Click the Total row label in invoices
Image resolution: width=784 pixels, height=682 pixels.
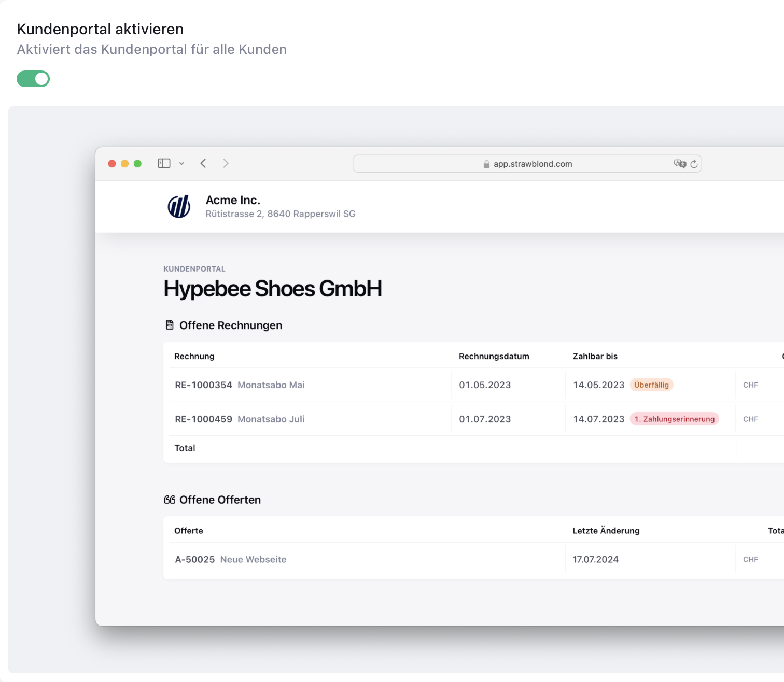185,448
